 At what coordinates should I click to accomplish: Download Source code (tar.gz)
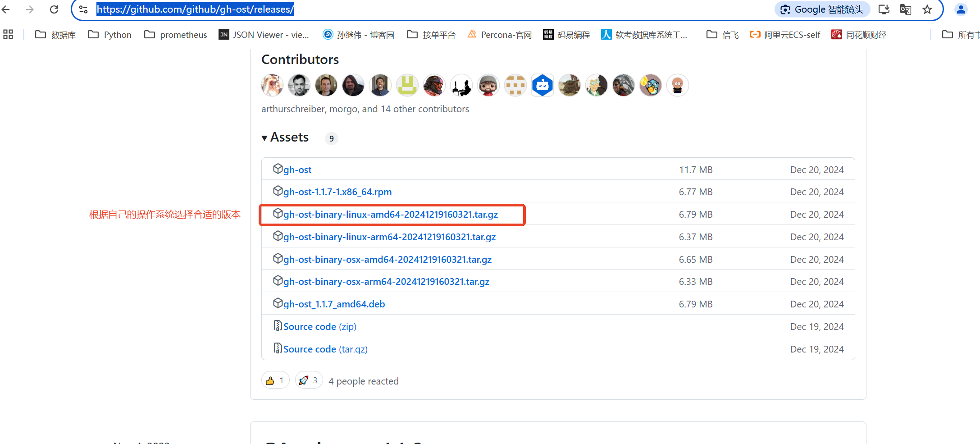tap(325, 349)
